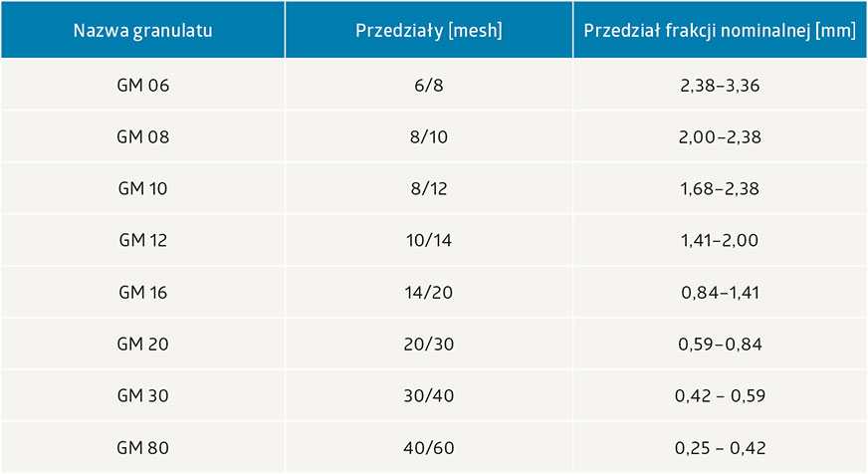Select the GM 30 granulate cell

click(x=143, y=396)
